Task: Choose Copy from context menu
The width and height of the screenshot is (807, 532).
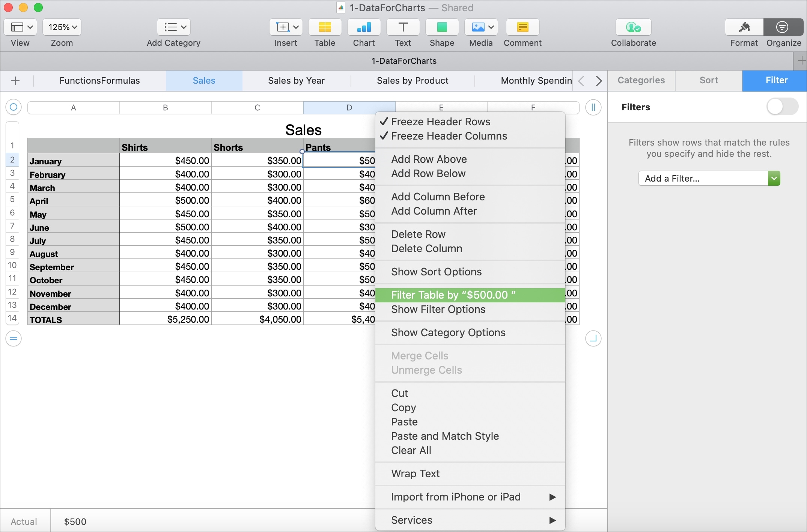Action: point(470,407)
